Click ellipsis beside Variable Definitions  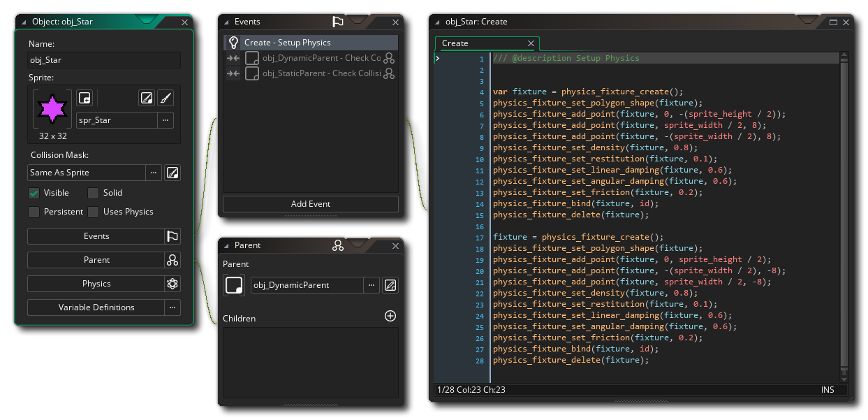tap(172, 307)
